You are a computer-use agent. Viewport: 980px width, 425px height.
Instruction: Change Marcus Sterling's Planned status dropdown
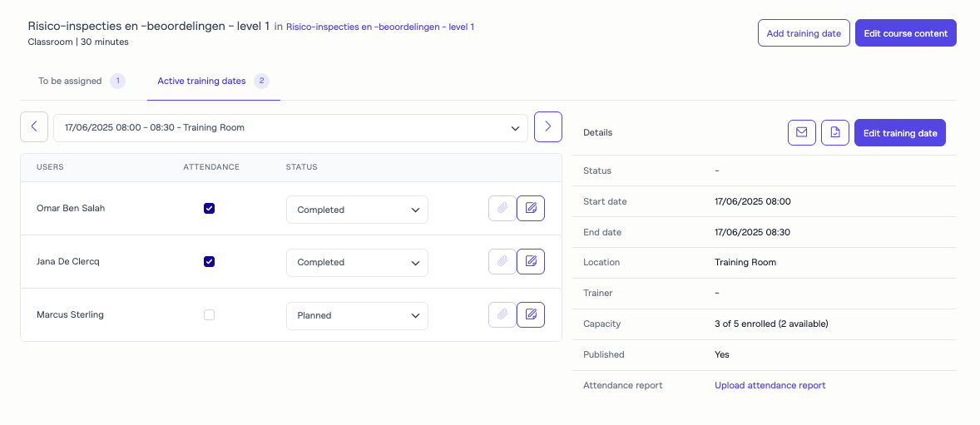(x=357, y=316)
